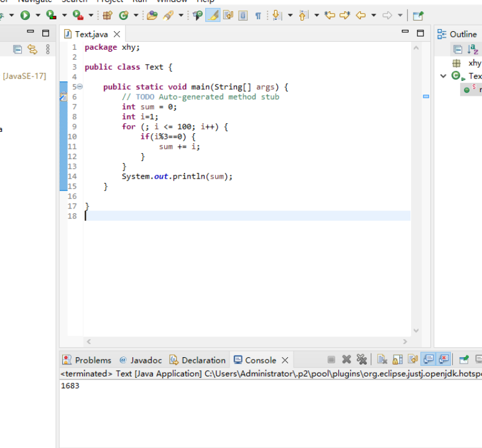
Task: Maximize the editor area
Action: click(420, 33)
